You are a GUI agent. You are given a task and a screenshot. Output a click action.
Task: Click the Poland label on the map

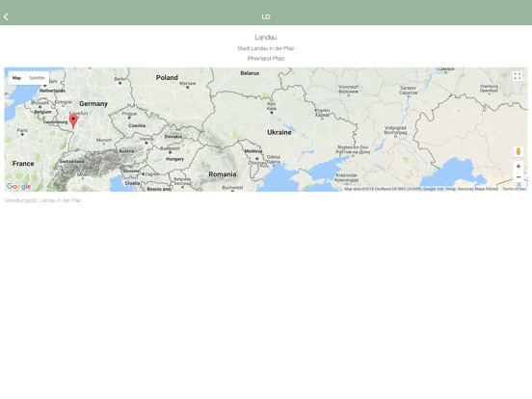tap(167, 78)
